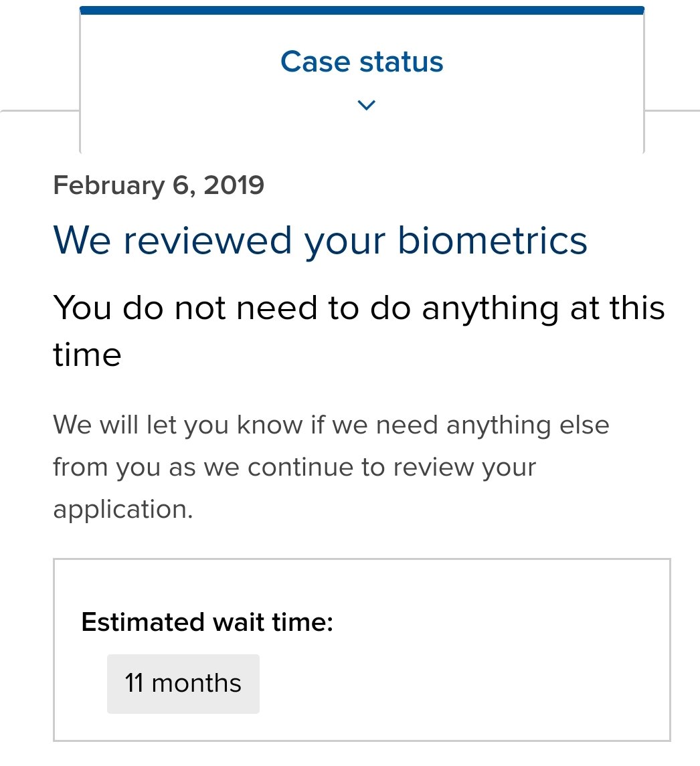
Task: Open the Case status tab
Action: pyautogui.click(x=362, y=80)
